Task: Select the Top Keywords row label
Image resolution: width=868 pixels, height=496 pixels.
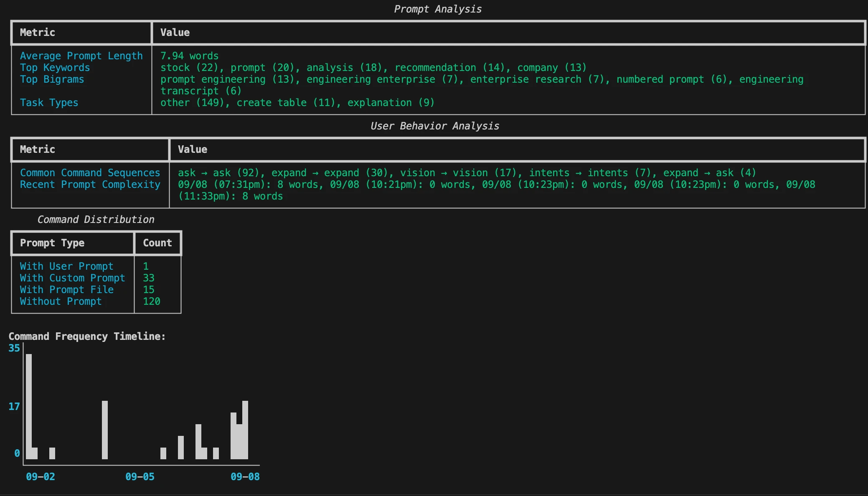Action: (55, 68)
